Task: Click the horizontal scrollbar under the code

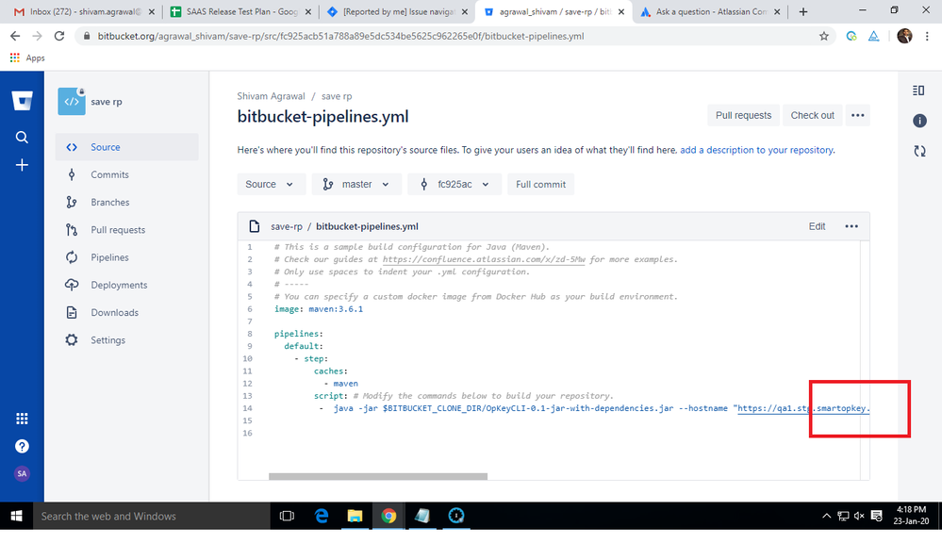Action: pyautogui.click(x=378, y=476)
